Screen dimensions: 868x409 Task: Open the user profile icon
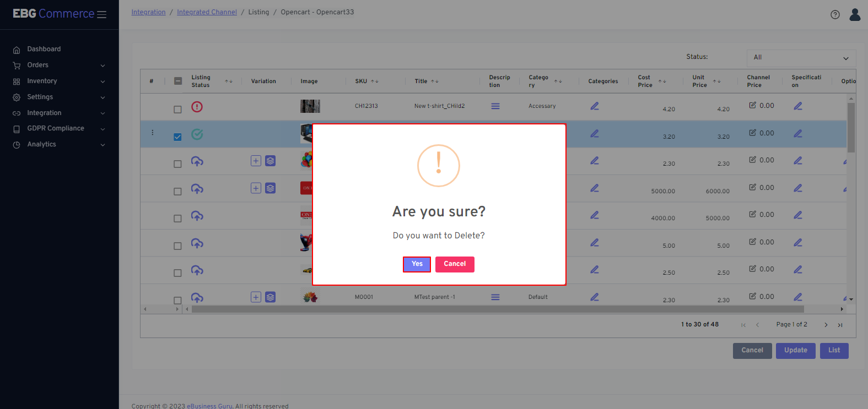(x=855, y=14)
